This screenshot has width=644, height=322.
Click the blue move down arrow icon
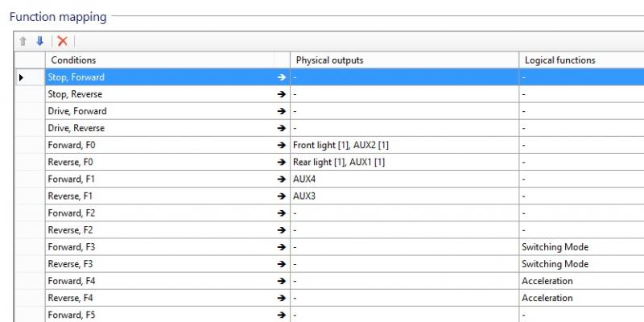click(x=39, y=41)
